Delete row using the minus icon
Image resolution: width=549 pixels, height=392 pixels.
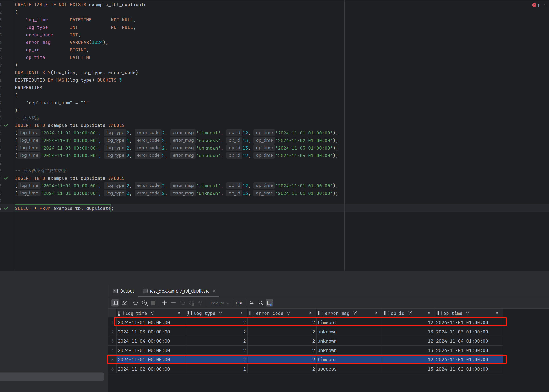point(173,303)
